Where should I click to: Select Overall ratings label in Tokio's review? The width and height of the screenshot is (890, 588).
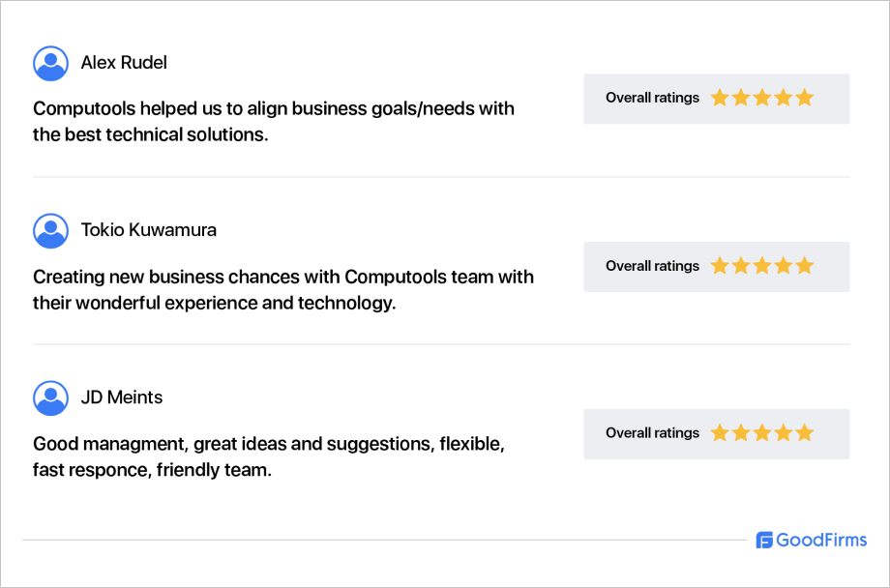[x=652, y=266]
